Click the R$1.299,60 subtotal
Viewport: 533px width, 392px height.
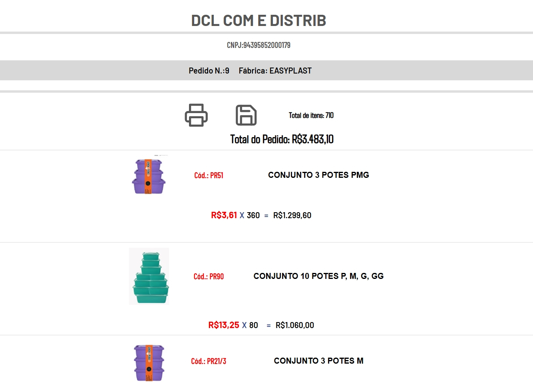pos(292,215)
